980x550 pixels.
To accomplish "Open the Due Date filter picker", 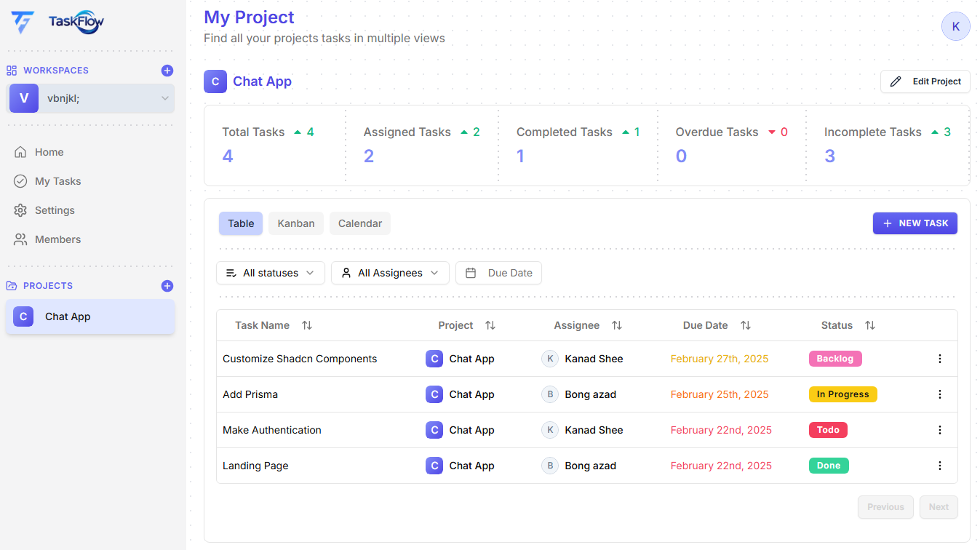I will point(498,272).
